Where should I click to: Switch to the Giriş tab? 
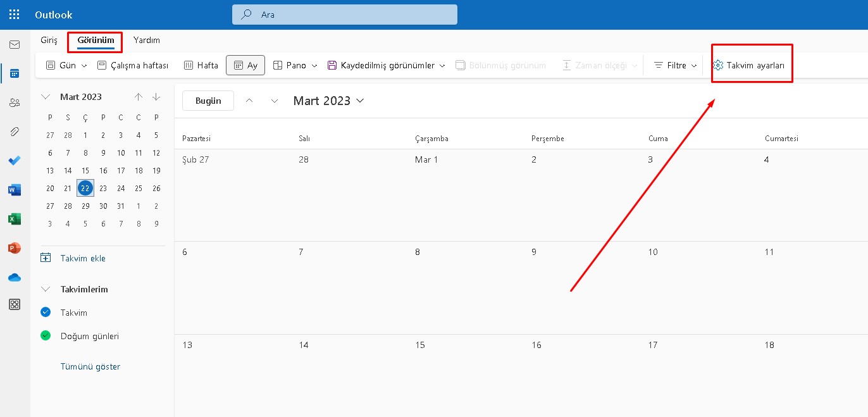coord(49,40)
